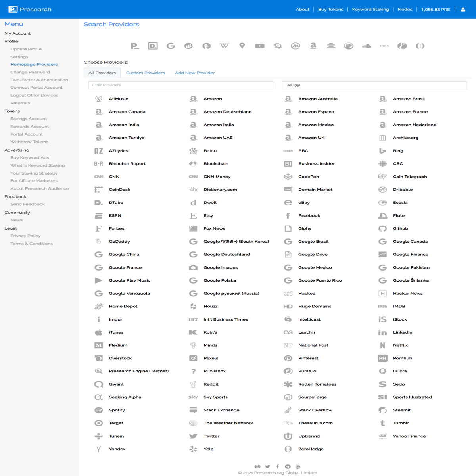Select the AllMusic provider
The width and height of the screenshot is (476, 476).
[119, 99]
